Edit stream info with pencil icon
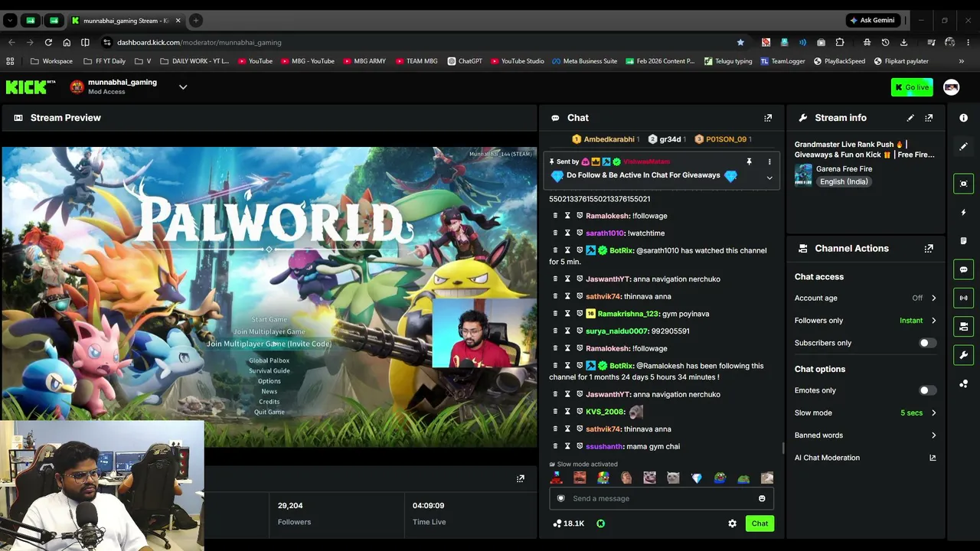Image resolution: width=980 pixels, height=551 pixels. coord(910,118)
